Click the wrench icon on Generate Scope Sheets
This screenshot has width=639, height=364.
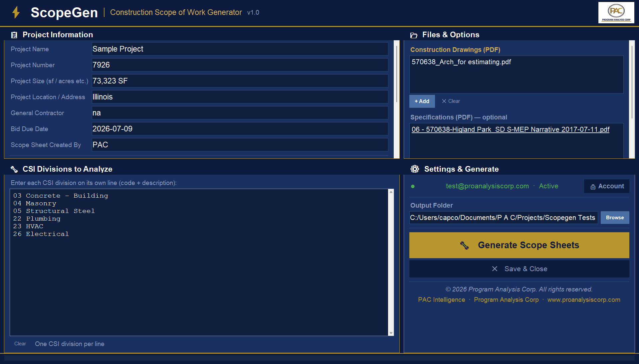pos(464,245)
